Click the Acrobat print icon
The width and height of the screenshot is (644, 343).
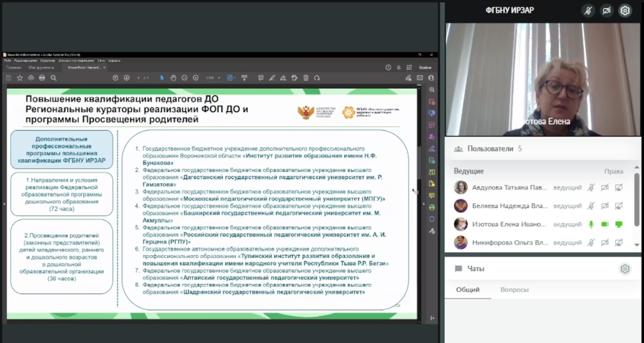[x=42, y=78]
